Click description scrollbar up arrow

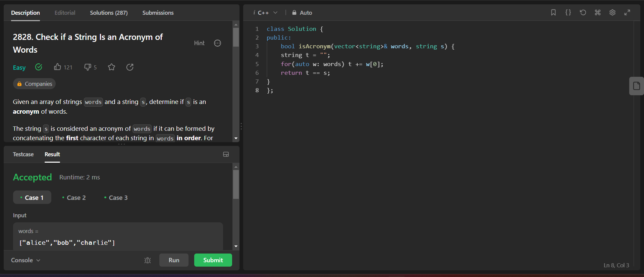point(236,24)
